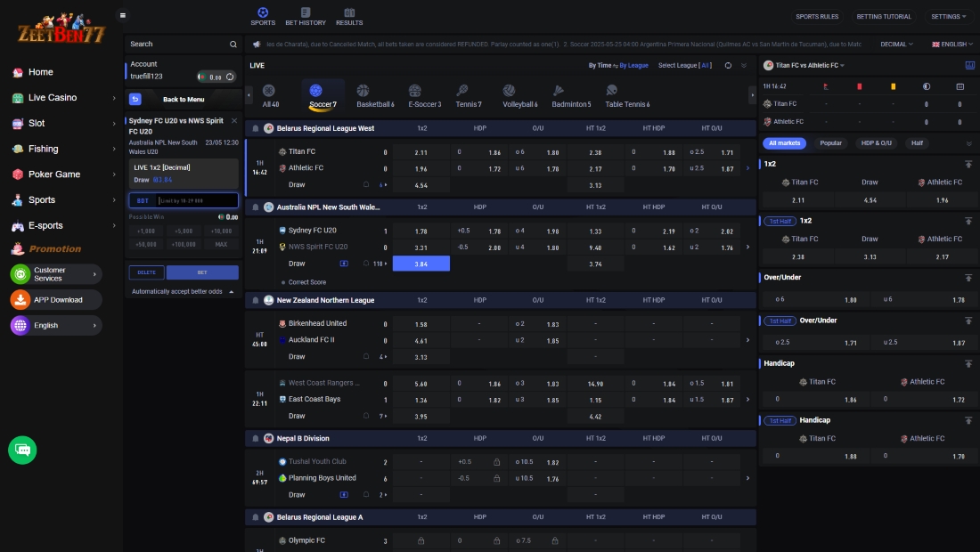Switch to the HDP & O/U tab
The height and width of the screenshot is (552, 980).
point(877,142)
